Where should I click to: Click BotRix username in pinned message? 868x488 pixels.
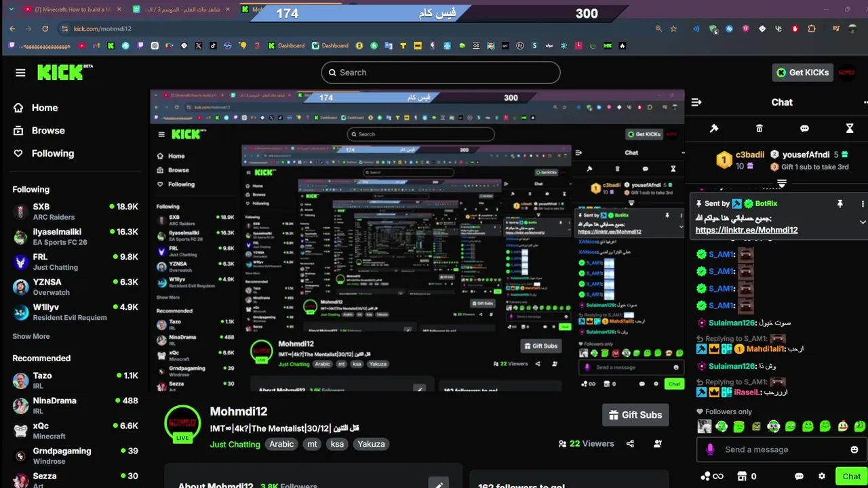coord(766,203)
